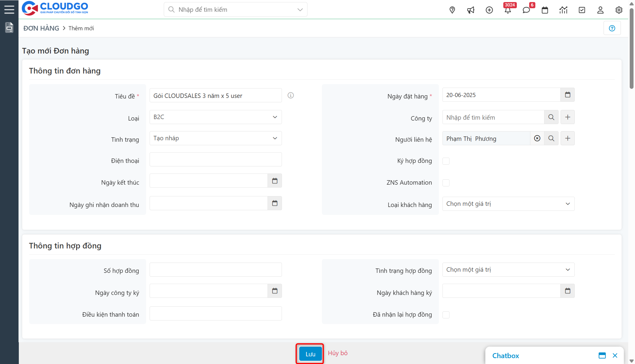Check the Đã nhận lại hợp đồng box

pos(446,315)
